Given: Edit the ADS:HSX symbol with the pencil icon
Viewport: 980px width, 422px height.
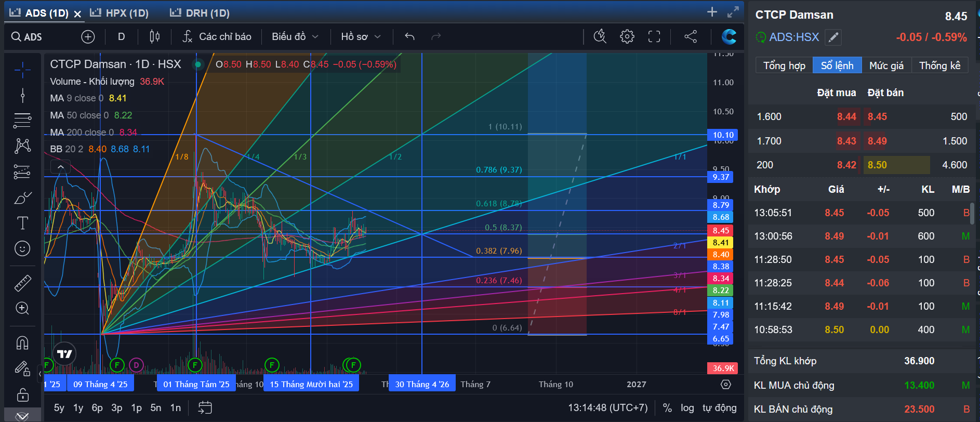Looking at the screenshot, I should [x=833, y=37].
